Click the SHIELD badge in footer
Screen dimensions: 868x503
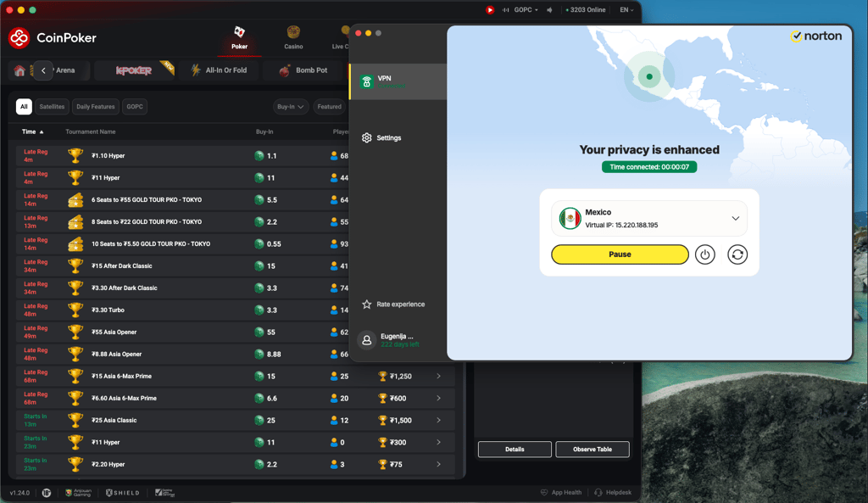(x=123, y=493)
